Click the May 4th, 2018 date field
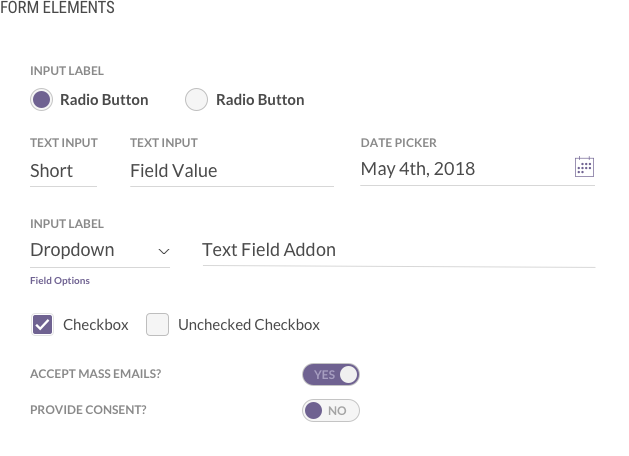629x456 pixels. pos(460,169)
